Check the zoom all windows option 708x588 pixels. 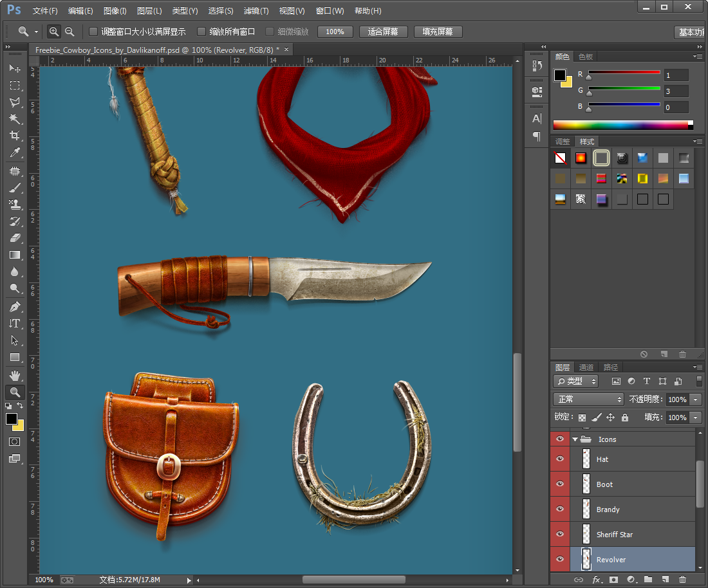201,32
